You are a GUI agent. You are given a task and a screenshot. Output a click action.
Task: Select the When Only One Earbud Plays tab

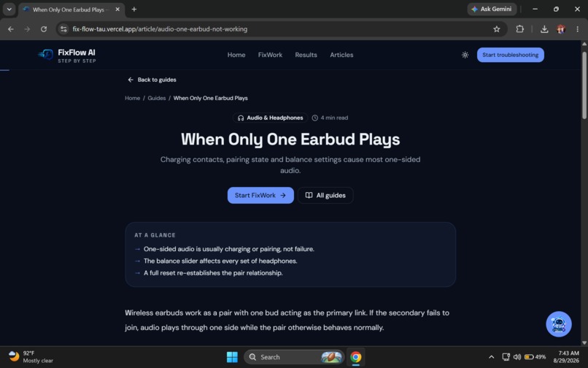(x=71, y=9)
